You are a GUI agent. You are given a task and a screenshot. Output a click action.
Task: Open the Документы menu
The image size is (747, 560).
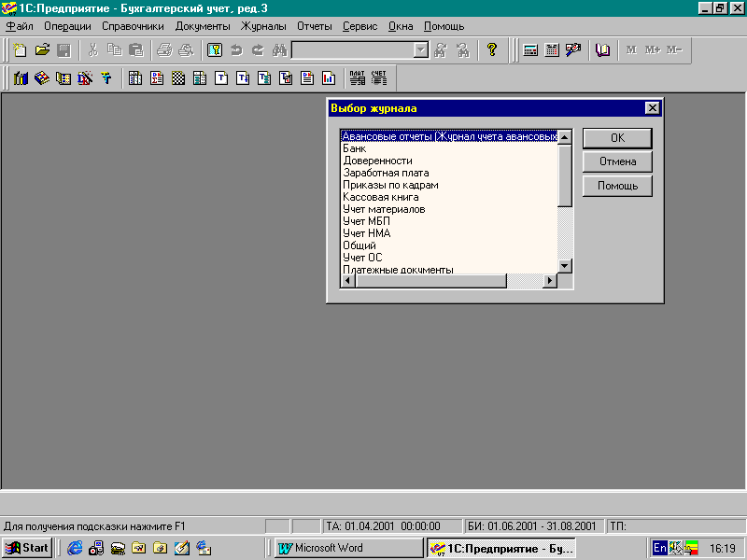tap(203, 26)
